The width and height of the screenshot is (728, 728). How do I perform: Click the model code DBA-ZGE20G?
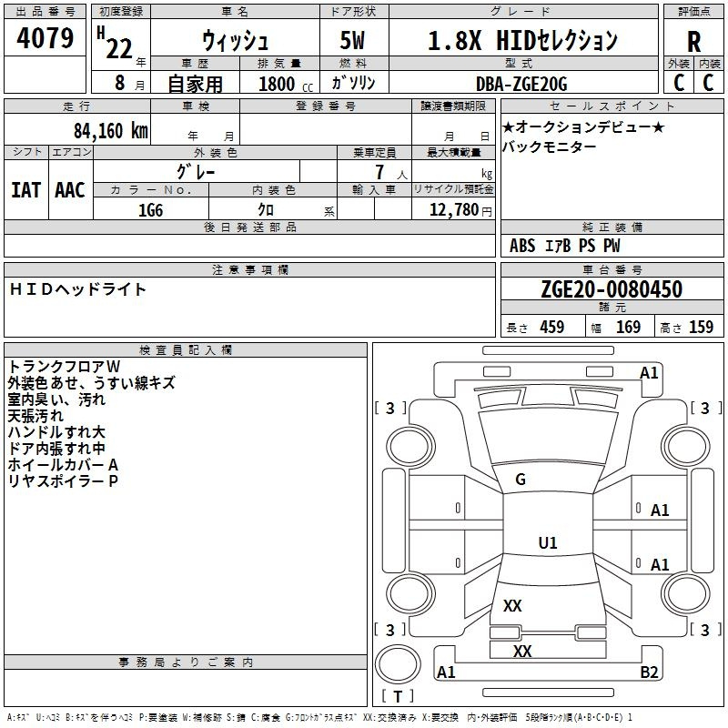(x=521, y=84)
